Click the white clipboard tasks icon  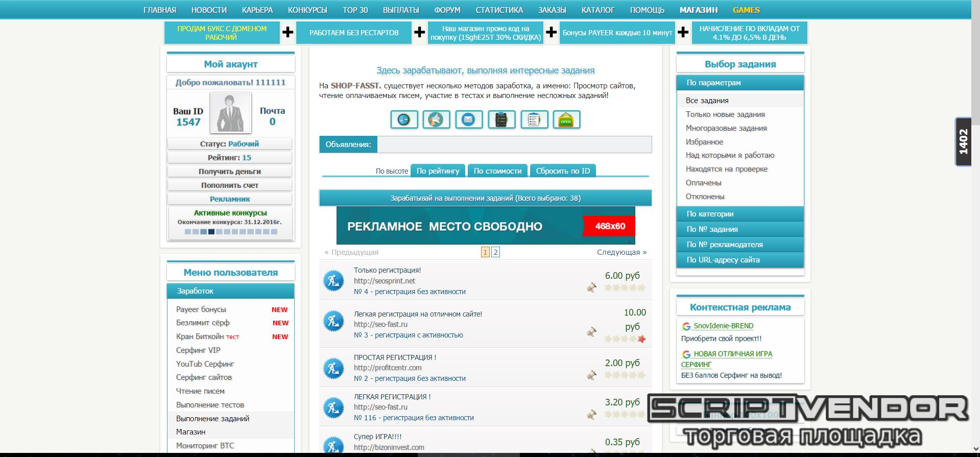point(534,119)
